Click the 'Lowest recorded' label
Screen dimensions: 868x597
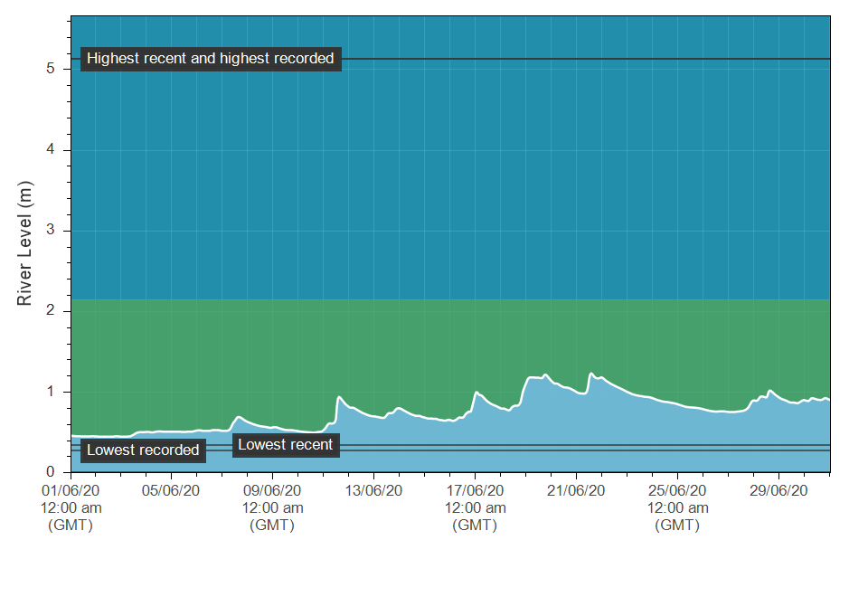pos(143,450)
